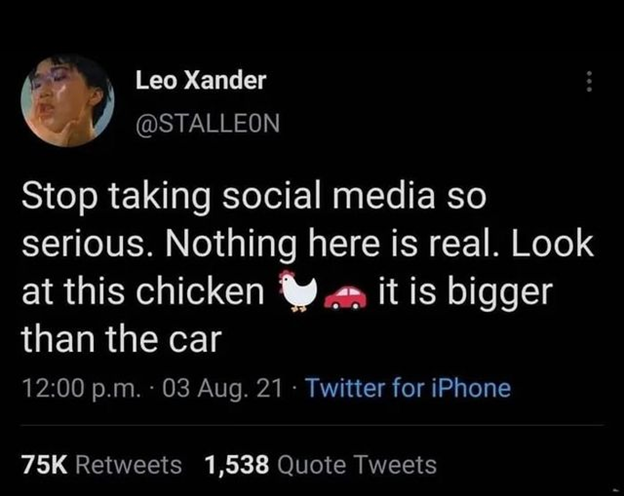The image size is (624, 496).
Task: View the 1,538 Quote Tweets list
Action: [320, 465]
